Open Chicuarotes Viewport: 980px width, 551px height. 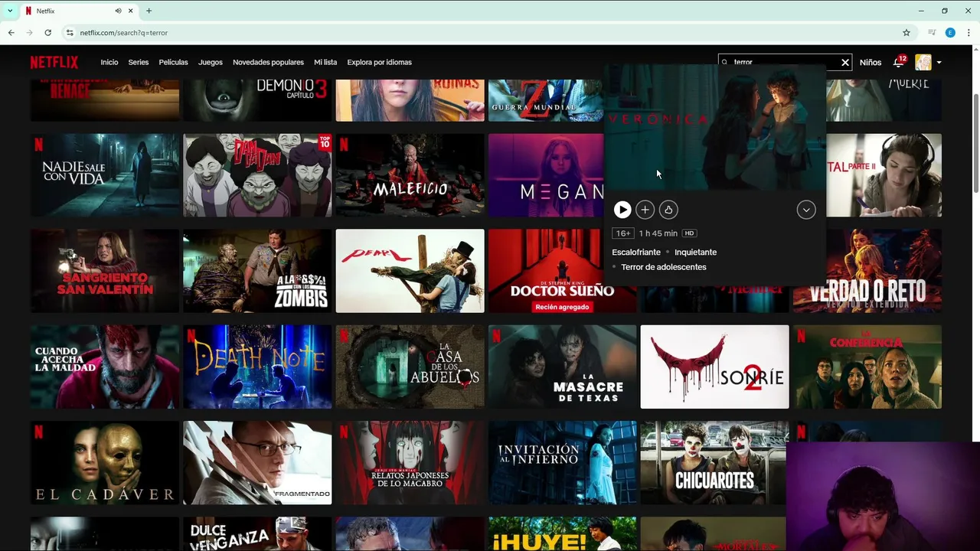(x=714, y=462)
